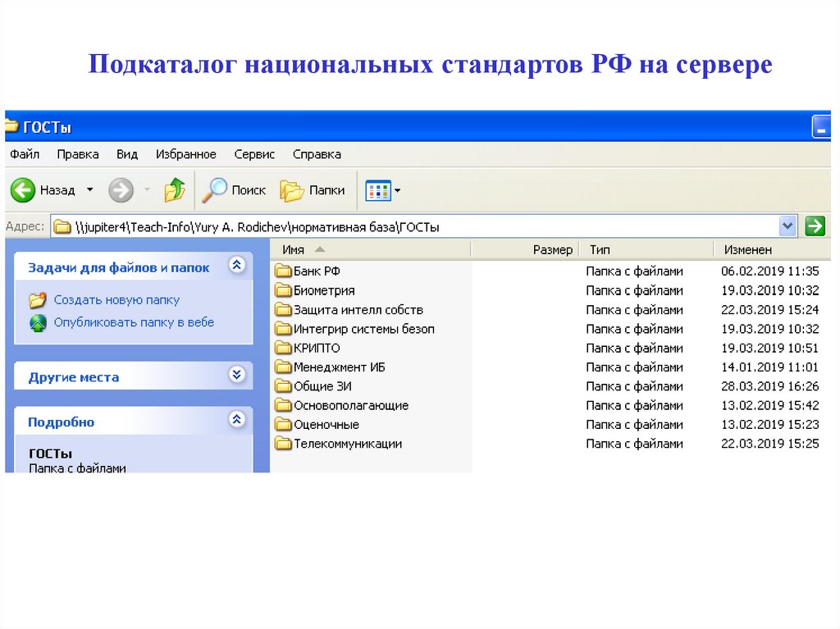Click the Банк РФ folder name
The image size is (840, 629).
tap(317, 271)
